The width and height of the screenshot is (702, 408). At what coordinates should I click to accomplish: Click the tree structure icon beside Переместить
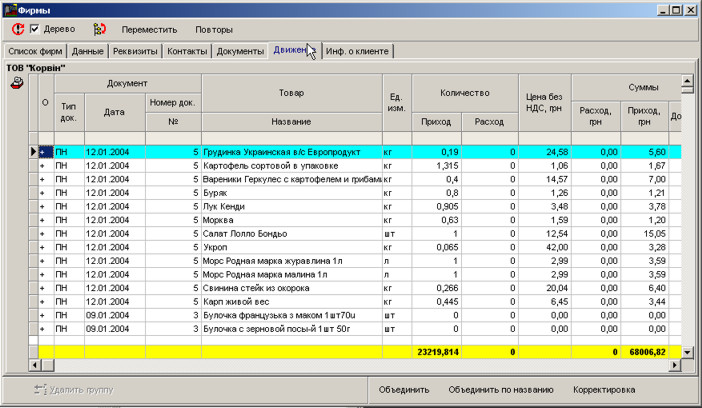click(x=98, y=29)
